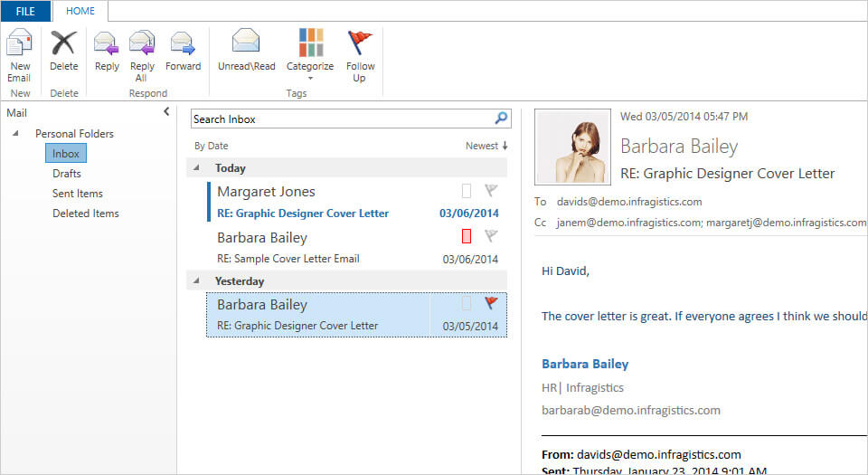The height and width of the screenshot is (475, 868).
Task: Forward the selected email
Action: point(183,45)
